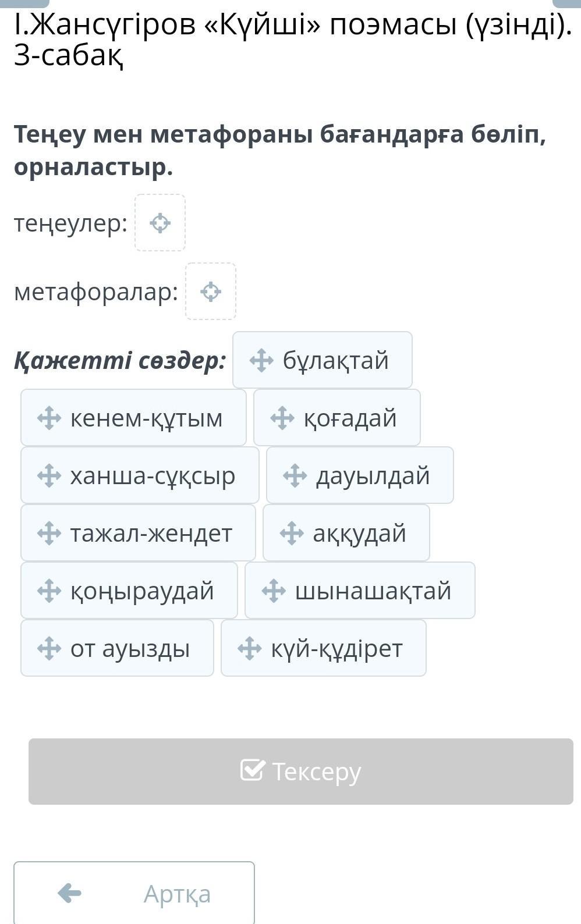The image size is (581, 924).
Task: Choose the дауылдай word label
Action: [x=373, y=475]
